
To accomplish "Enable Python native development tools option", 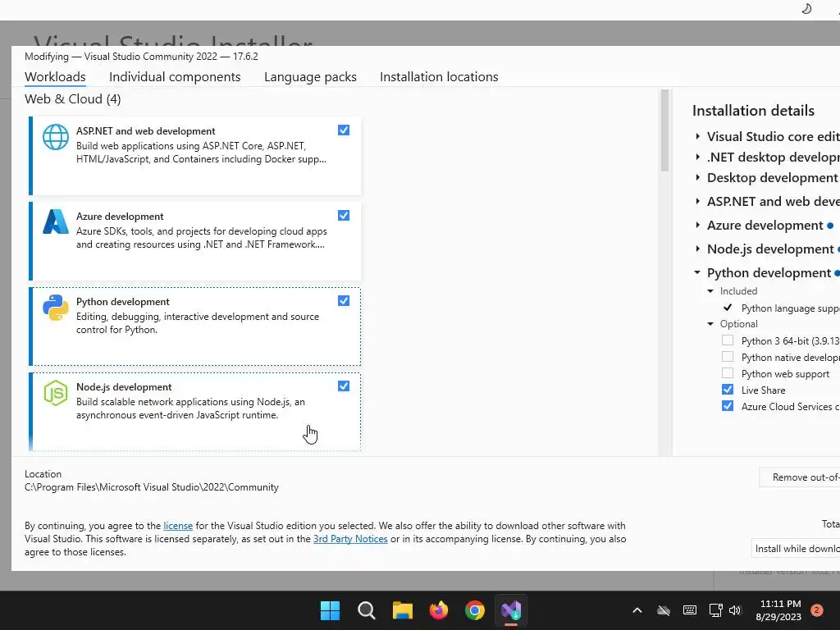I will (728, 357).
